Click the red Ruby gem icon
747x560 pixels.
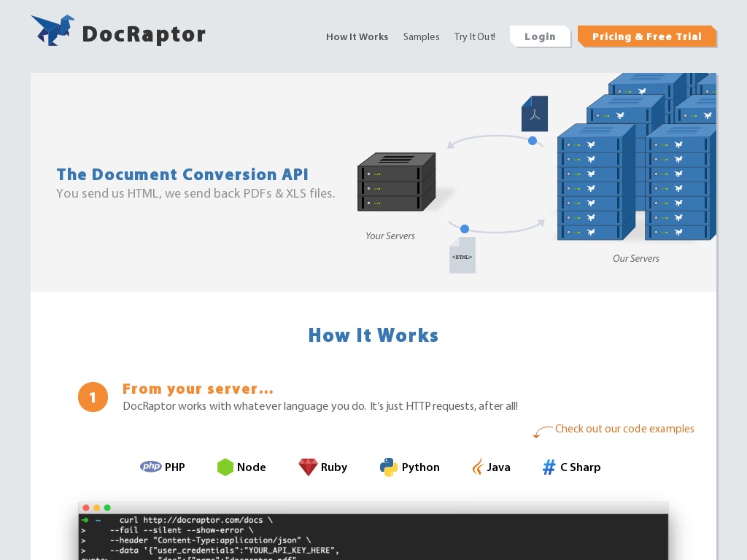tap(308, 467)
